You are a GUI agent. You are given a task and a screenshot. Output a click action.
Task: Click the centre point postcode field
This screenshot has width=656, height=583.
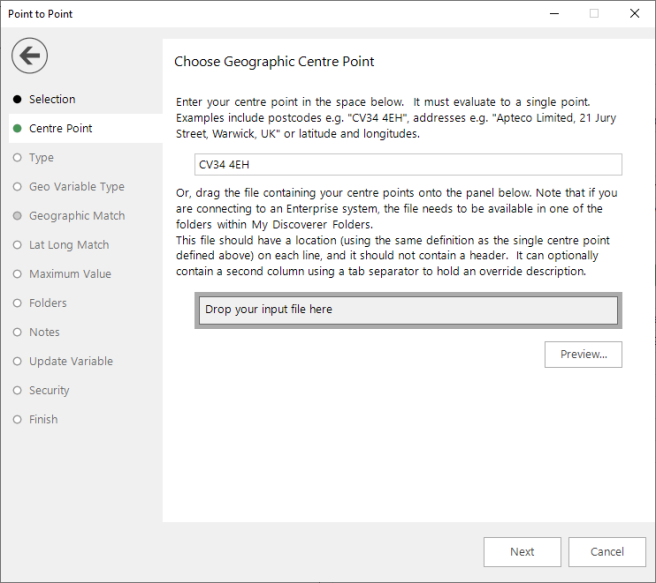coord(408,164)
